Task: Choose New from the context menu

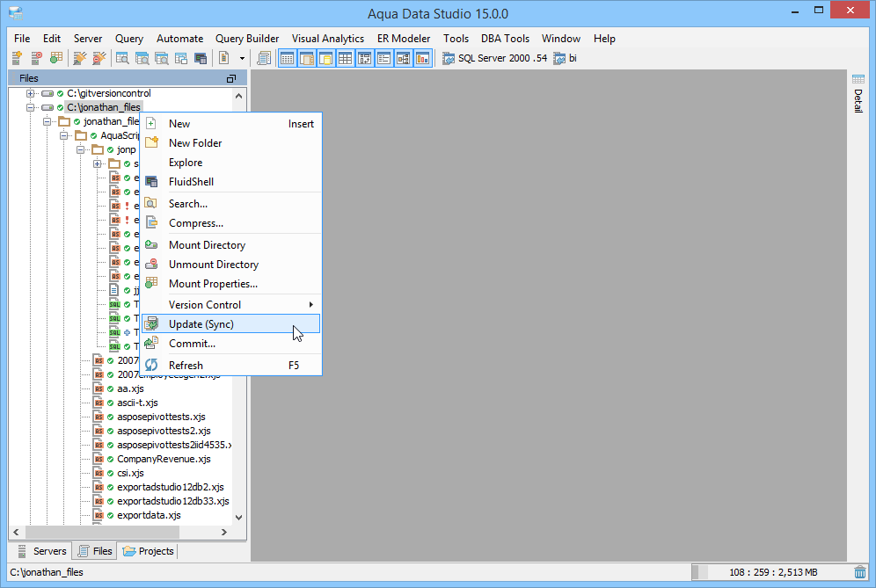Action: (230, 124)
